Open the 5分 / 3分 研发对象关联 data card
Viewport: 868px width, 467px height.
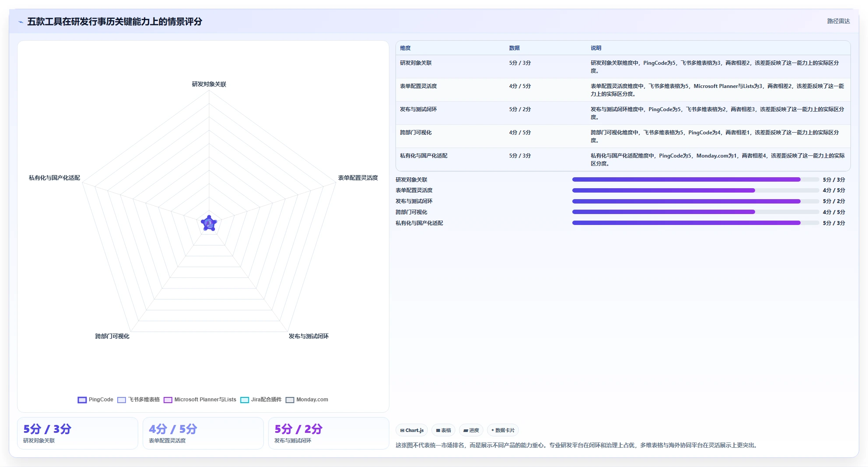coord(77,433)
